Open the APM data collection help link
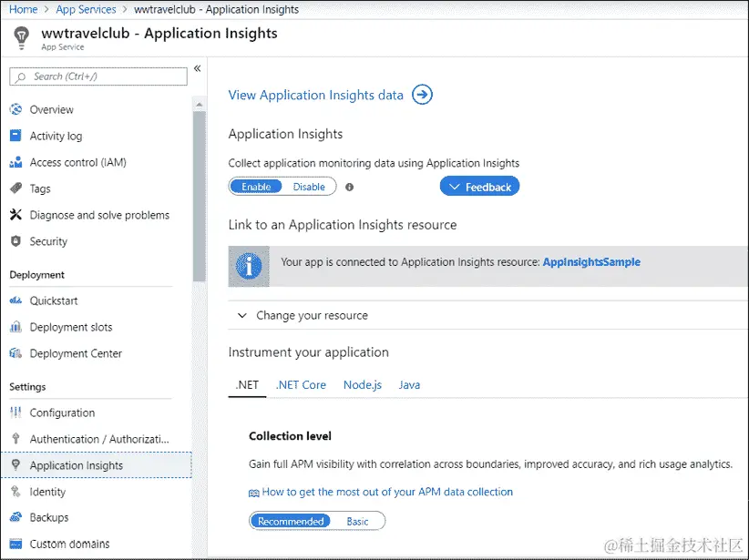749x560 pixels. pyautogui.click(x=386, y=492)
